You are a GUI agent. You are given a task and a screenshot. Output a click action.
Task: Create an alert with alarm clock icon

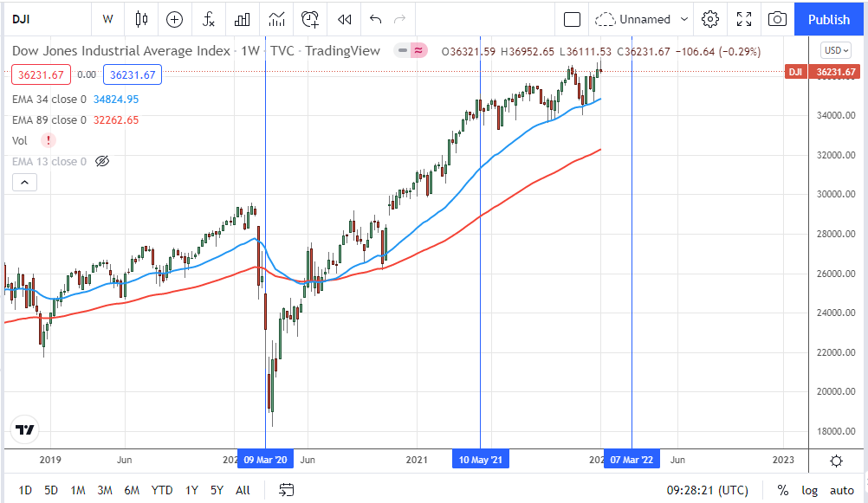[310, 19]
